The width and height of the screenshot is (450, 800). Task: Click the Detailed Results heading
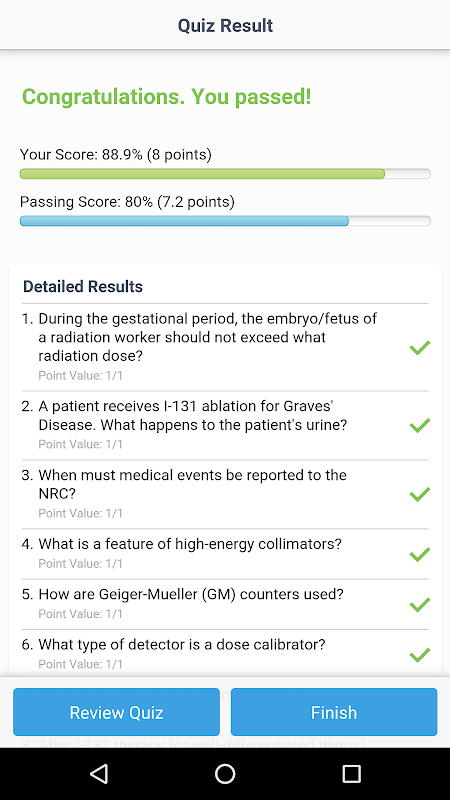click(83, 287)
